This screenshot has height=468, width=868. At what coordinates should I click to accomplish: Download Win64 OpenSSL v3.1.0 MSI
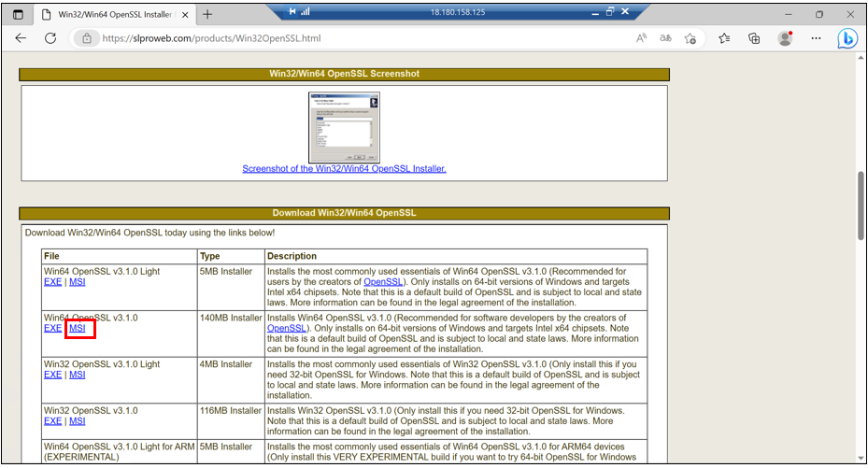point(77,328)
